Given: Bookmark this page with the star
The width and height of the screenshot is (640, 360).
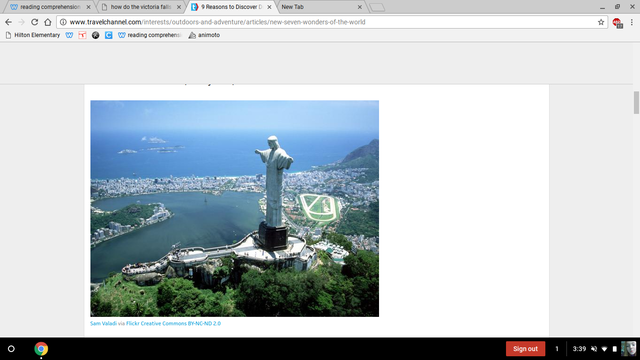Looking at the screenshot, I should (x=601, y=22).
